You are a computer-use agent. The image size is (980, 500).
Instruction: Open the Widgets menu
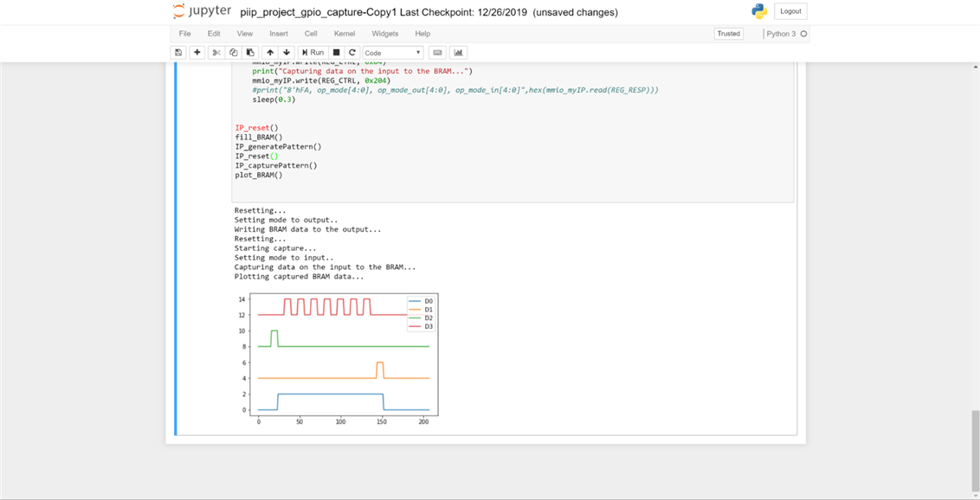(384, 34)
